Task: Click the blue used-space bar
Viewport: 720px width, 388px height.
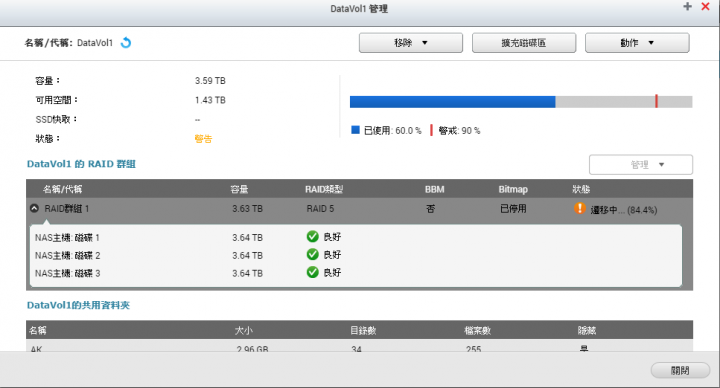Action: click(x=452, y=102)
